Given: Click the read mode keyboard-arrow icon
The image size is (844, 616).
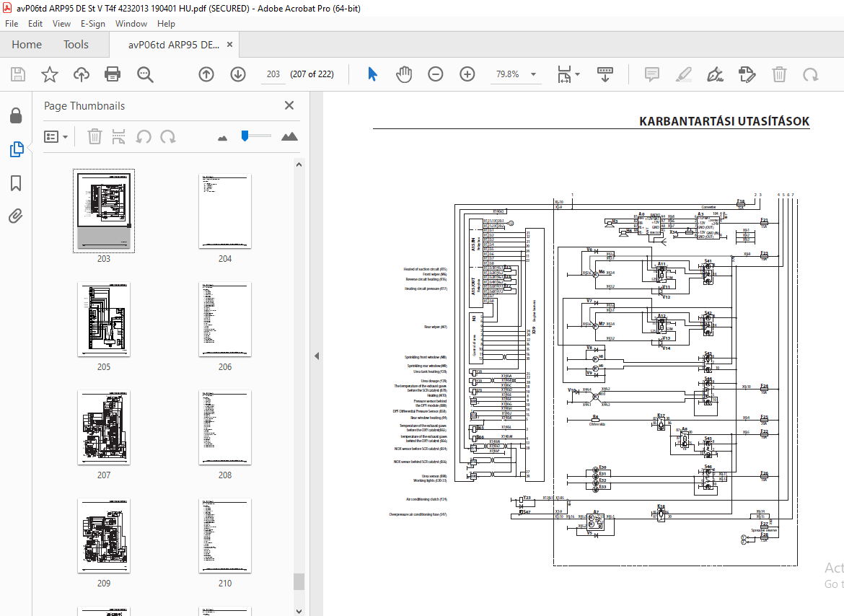Looking at the screenshot, I should pos(605,74).
